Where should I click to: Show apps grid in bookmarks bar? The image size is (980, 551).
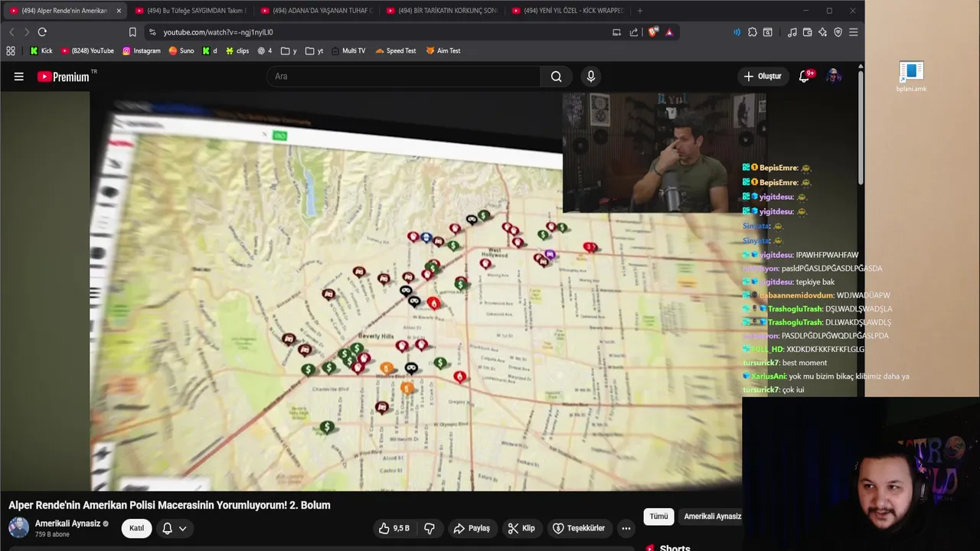click(x=11, y=51)
